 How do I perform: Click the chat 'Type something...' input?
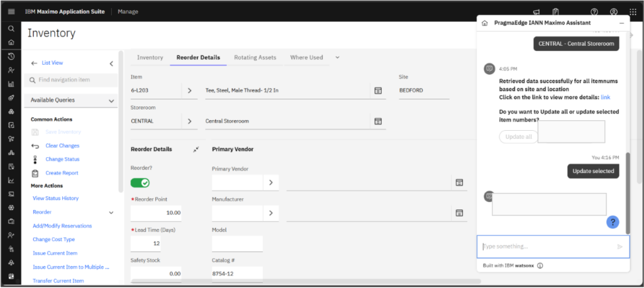pos(548,246)
